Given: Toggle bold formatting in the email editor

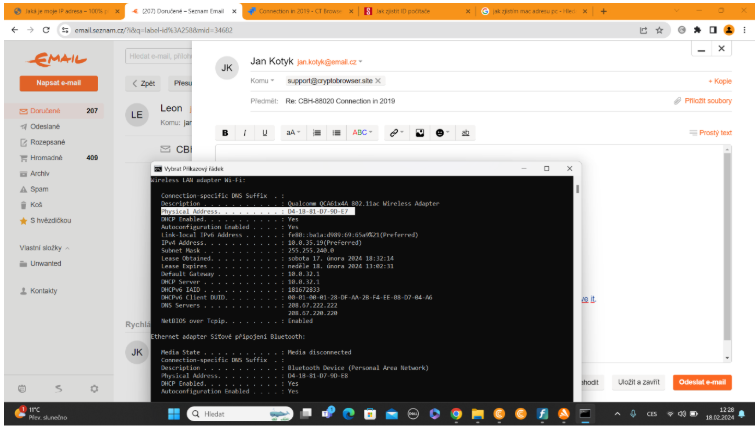Looking at the screenshot, I should pyautogui.click(x=225, y=133).
